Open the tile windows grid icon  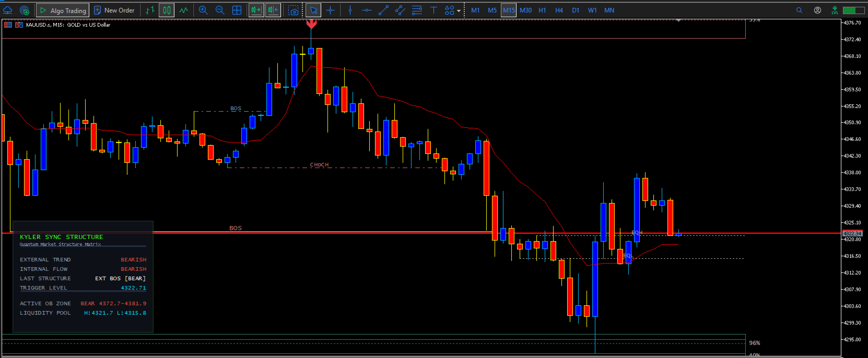coord(237,10)
